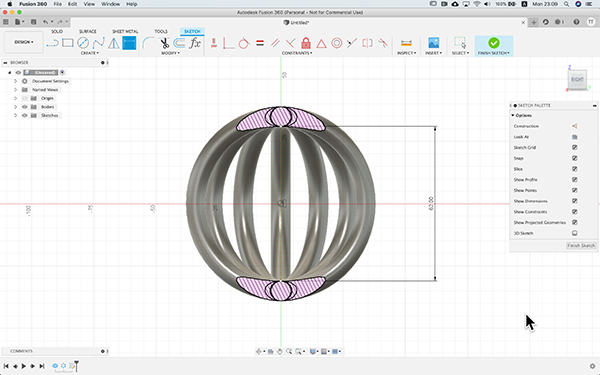
Task: Activate the Sketch Dimension tool
Action: tap(129, 43)
